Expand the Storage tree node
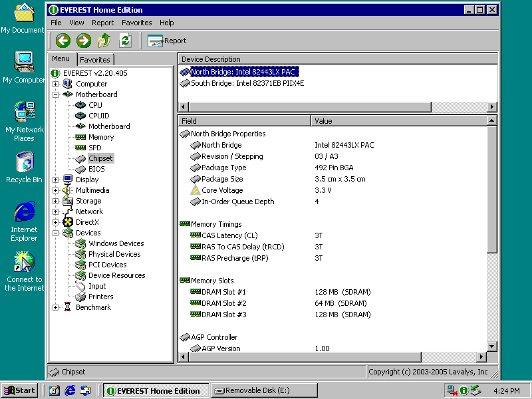The height and width of the screenshot is (399, 532). 56,201
